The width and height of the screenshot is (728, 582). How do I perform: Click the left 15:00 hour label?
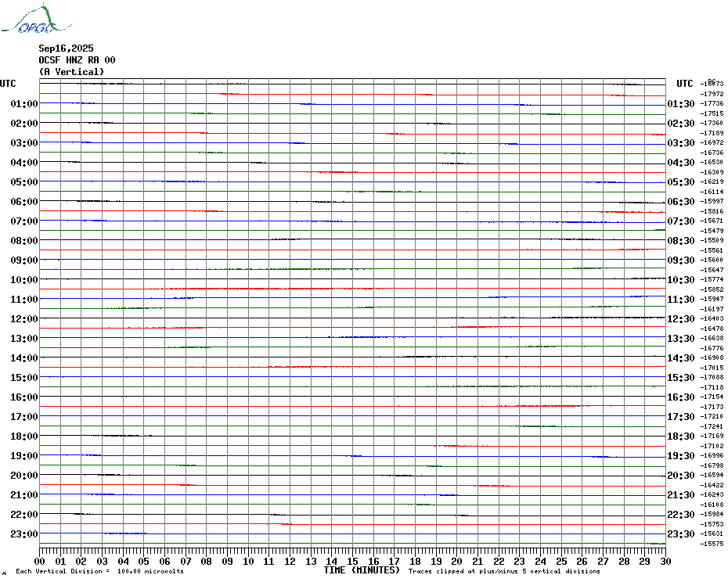24,377
